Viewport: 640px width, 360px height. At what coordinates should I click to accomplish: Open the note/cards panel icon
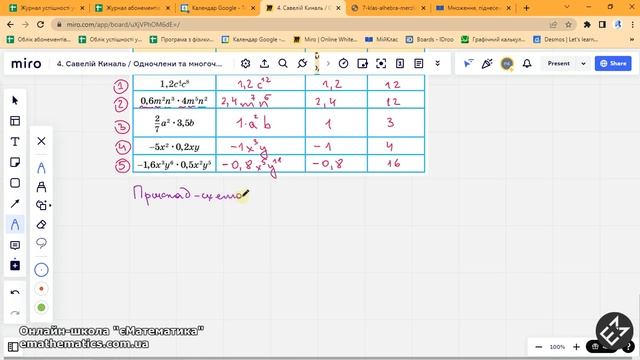coord(362,63)
